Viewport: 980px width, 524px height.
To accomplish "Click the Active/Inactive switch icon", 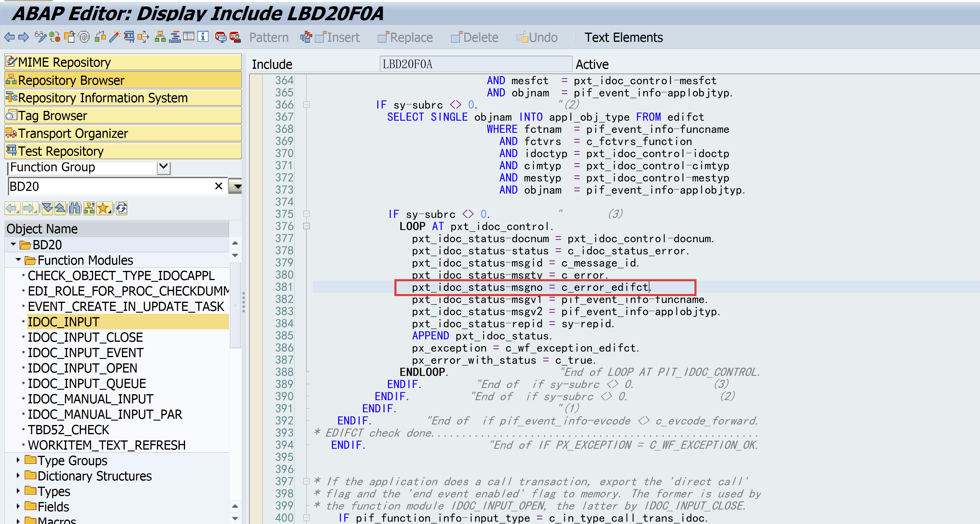I will click(55, 37).
